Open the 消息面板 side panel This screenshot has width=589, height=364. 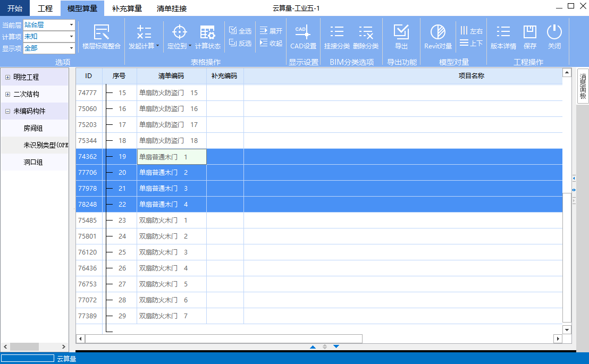click(x=583, y=87)
